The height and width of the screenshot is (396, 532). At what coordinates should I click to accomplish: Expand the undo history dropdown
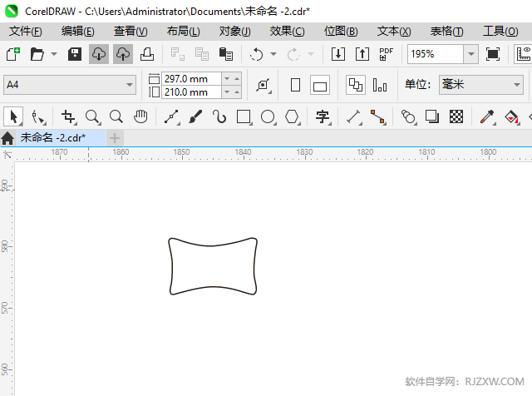click(x=273, y=54)
